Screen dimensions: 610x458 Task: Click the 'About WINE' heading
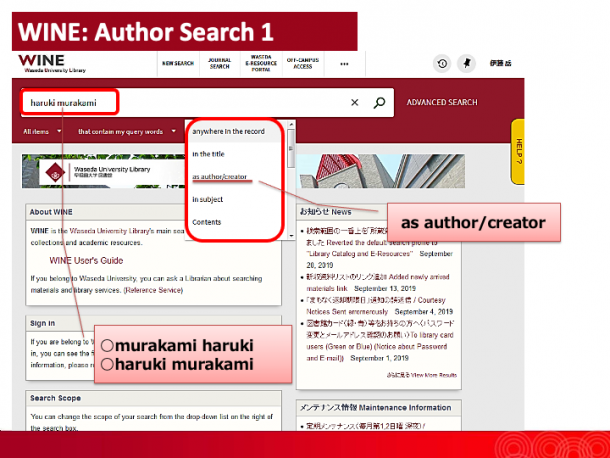tap(51, 212)
